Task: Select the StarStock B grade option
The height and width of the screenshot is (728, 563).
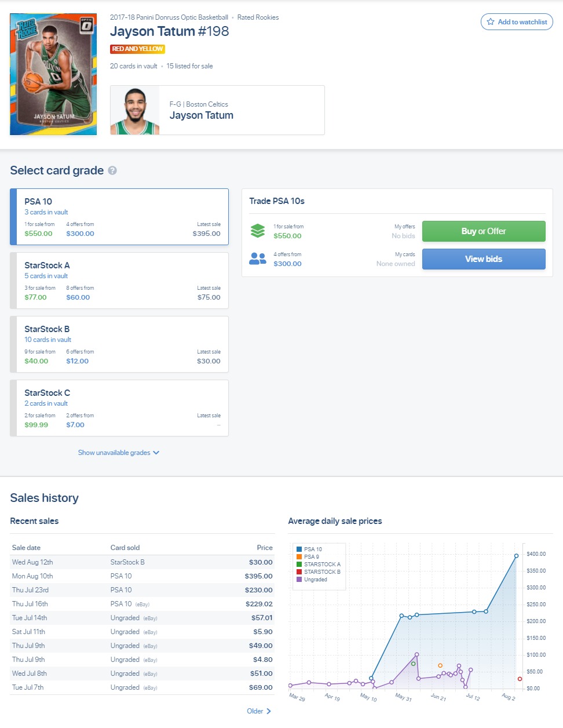Action: click(119, 344)
